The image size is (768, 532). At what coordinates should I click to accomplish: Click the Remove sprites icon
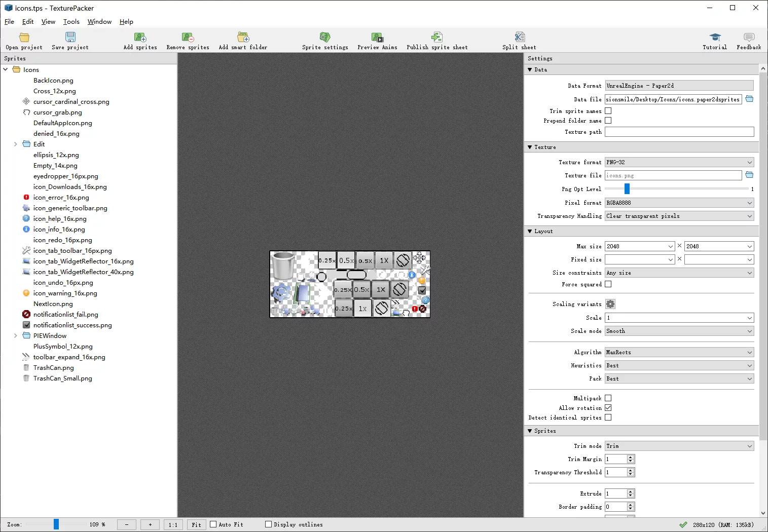[x=188, y=37]
